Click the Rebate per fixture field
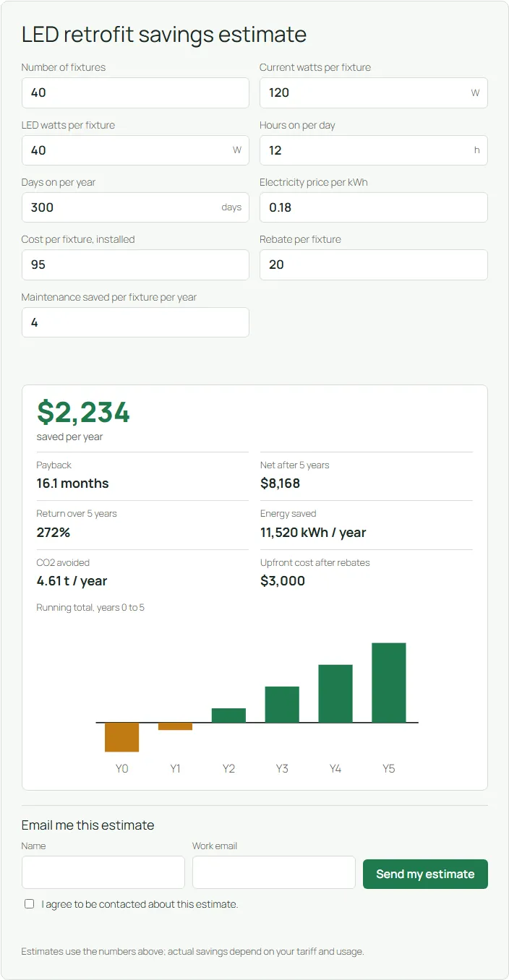The image size is (509, 980). [x=373, y=265]
